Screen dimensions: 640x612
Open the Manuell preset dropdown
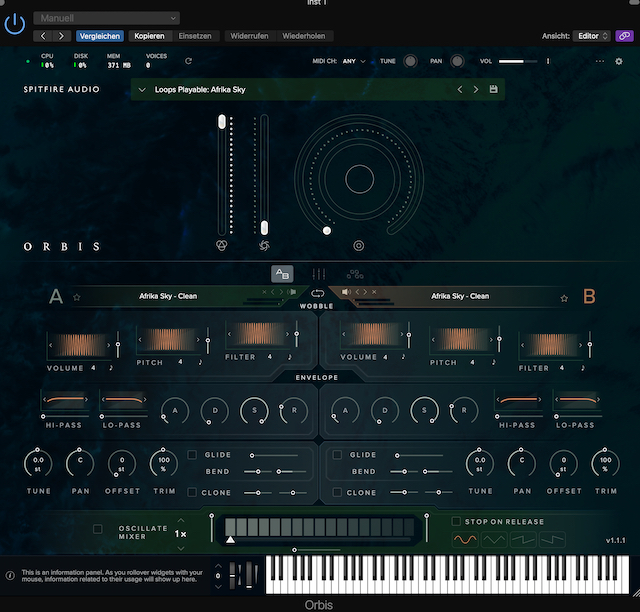[106, 18]
